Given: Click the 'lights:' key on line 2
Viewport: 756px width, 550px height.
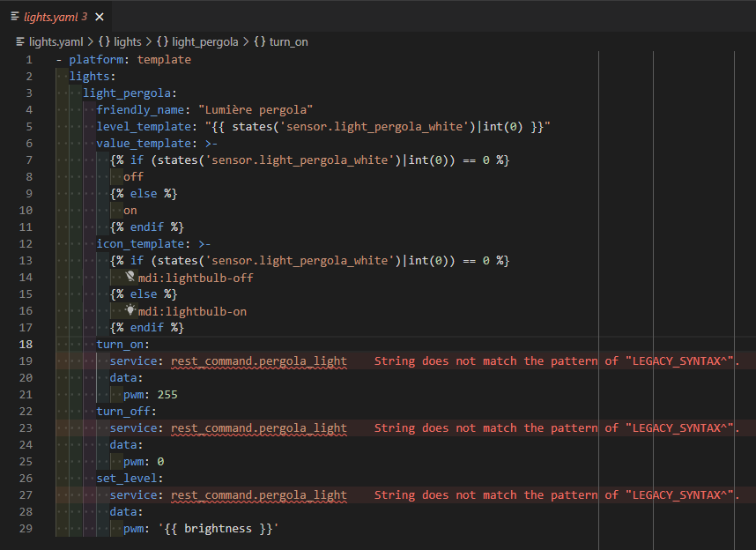Looking at the screenshot, I should click(x=93, y=77).
